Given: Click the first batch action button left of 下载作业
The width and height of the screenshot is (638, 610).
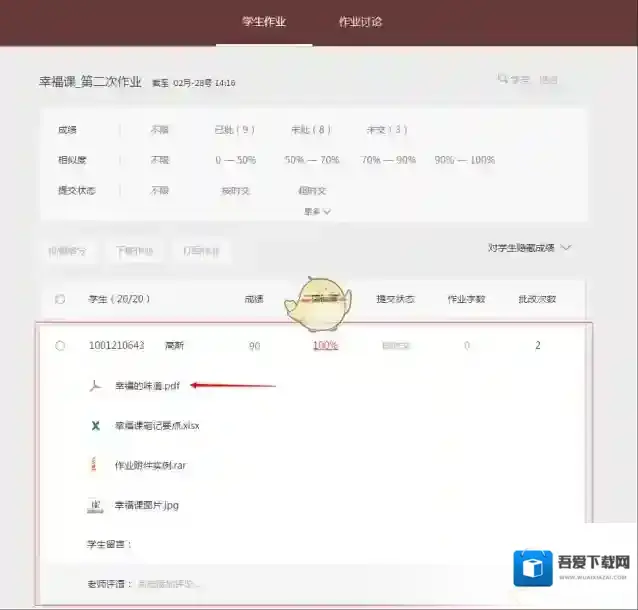Looking at the screenshot, I should click(67, 251).
